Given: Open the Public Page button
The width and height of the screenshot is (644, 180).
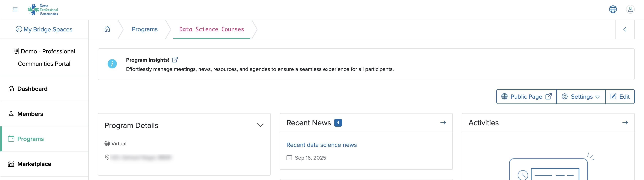Looking at the screenshot, I should click(526, 97).
